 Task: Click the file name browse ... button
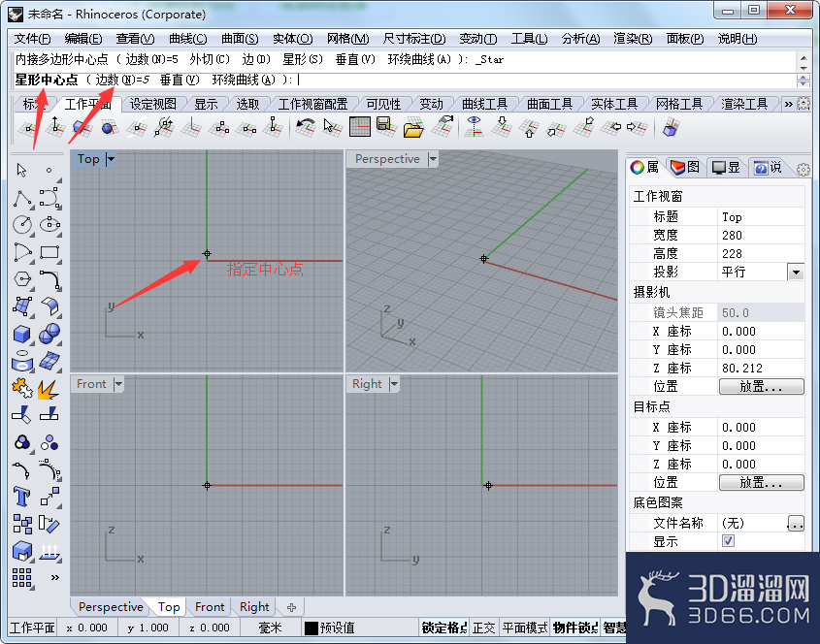tap(796, 523)
